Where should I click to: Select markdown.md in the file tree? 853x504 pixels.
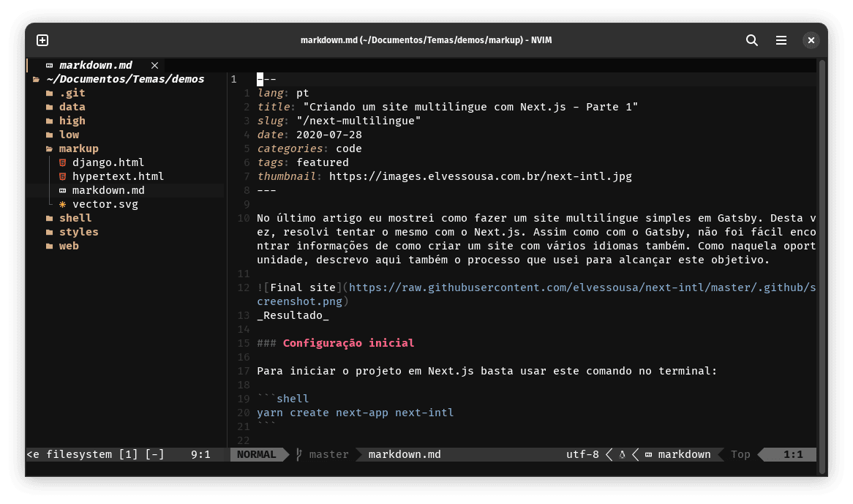click(x=108, y=190)
